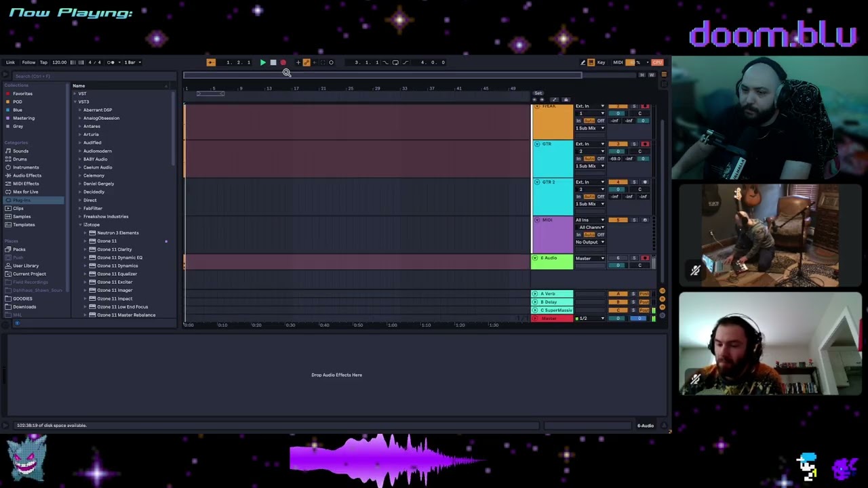
Task: Solo the 6 Audio track
Action: click(634, 258)
